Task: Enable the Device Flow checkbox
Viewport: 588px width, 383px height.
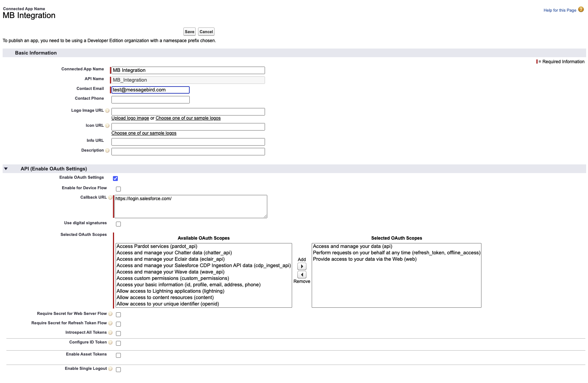Action: 118,189
